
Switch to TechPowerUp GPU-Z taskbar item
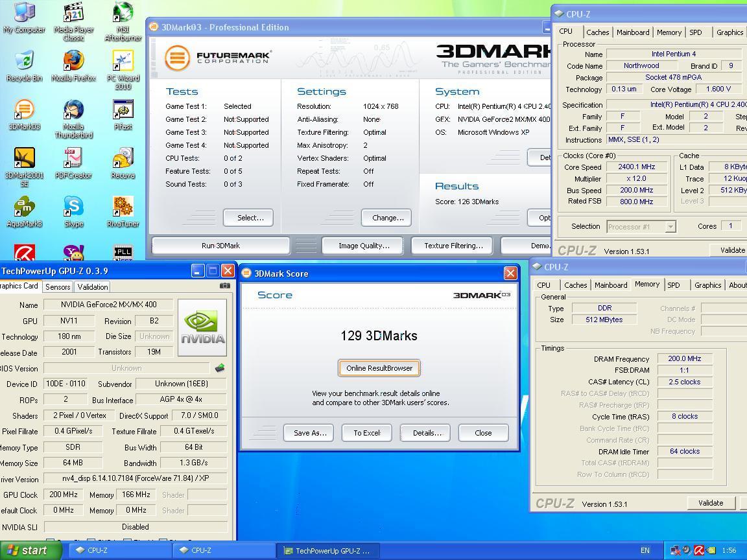click(327, 550)
